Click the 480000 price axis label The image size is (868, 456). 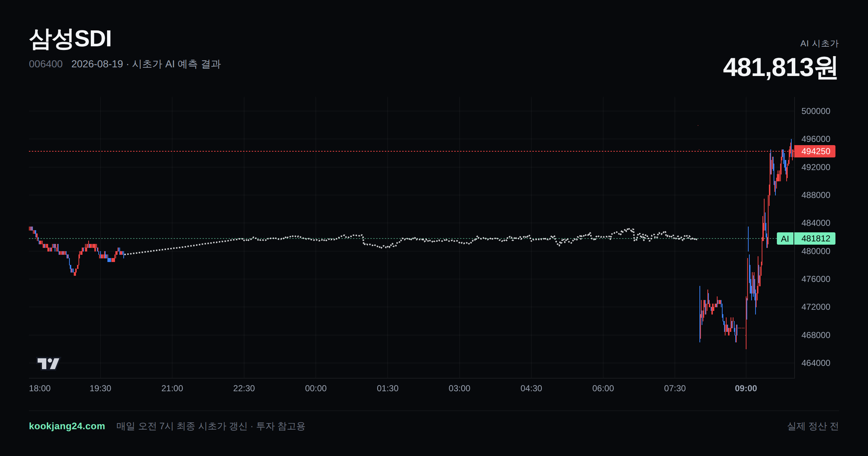pyautogui.click(x=816, y=251)
